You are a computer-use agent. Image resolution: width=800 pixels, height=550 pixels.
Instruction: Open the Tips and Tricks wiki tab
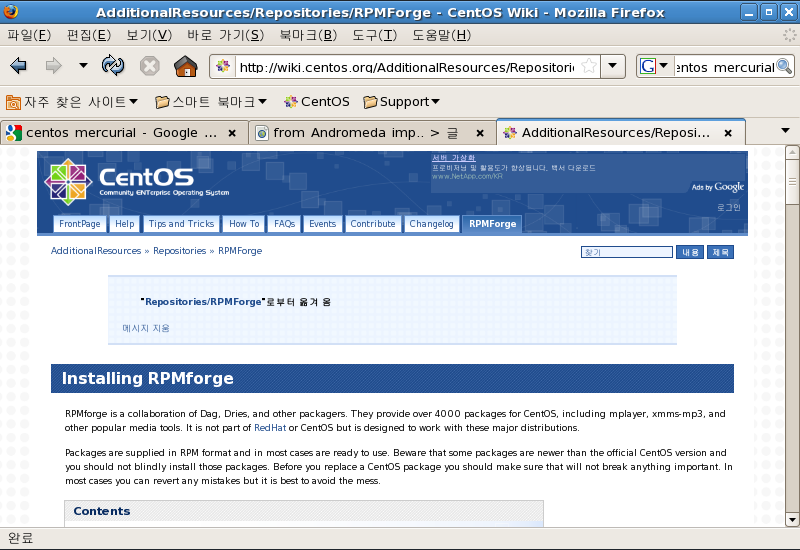point(181,224)
